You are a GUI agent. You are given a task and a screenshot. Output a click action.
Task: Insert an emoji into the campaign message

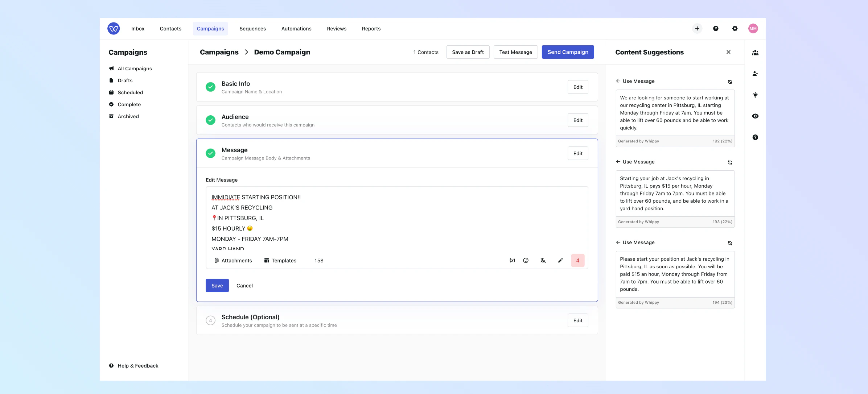coord(526,260)
